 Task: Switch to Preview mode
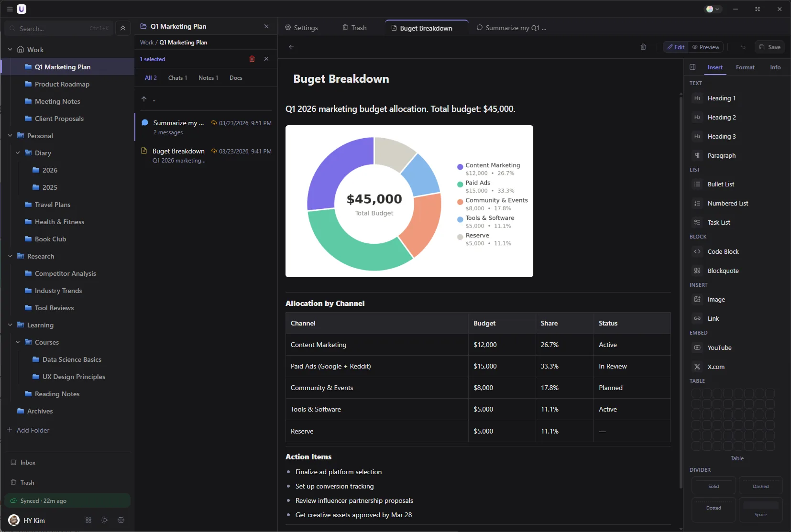706,47
